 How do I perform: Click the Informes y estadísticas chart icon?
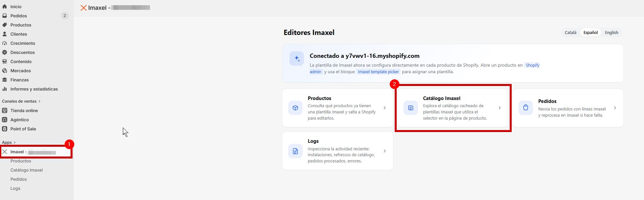(5, 89)
